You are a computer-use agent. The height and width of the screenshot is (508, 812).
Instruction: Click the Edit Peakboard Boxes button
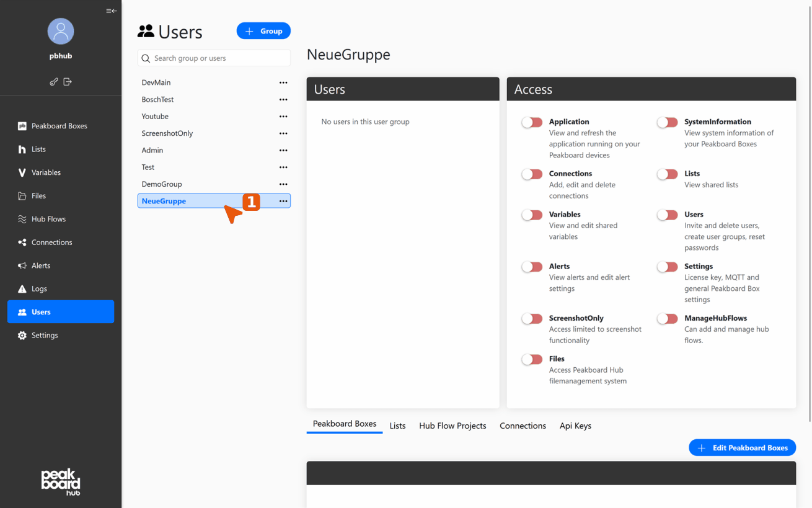pos(742,448)
